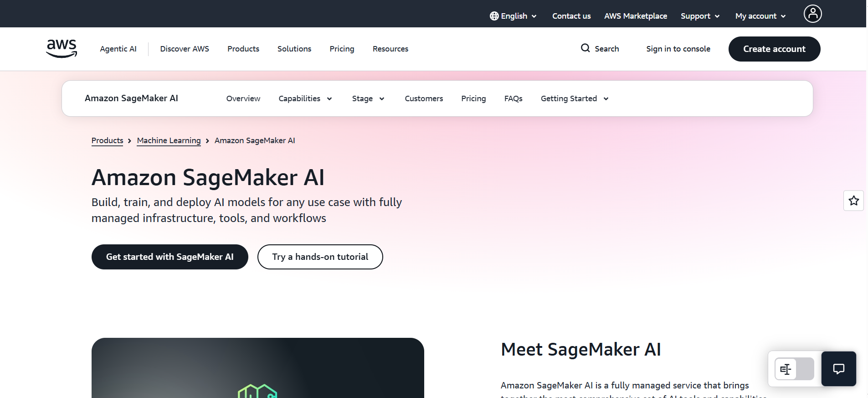Open the chat bubble widget
This screenshot has height=398, width=868.
838,369
